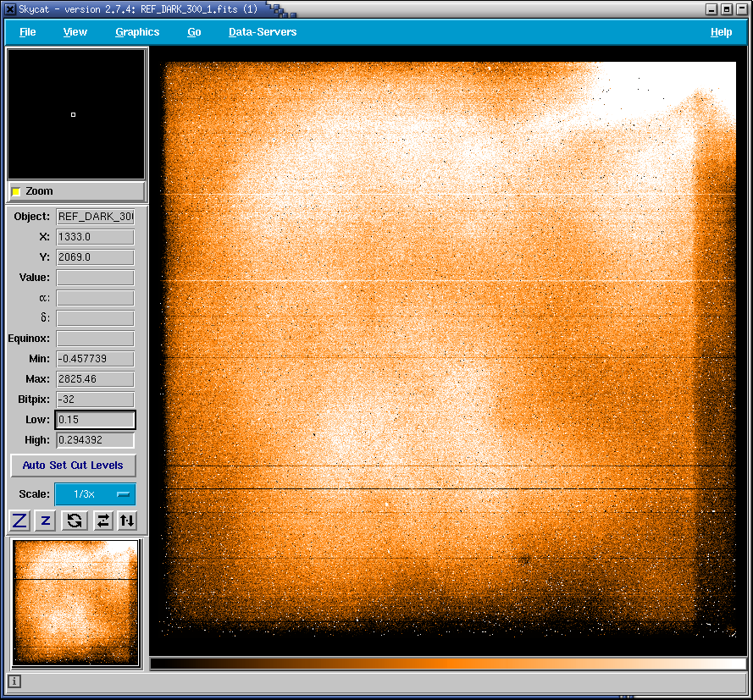Screen dimensions: 753x700
Task: Click the X coordinate field
Action: 95,237
